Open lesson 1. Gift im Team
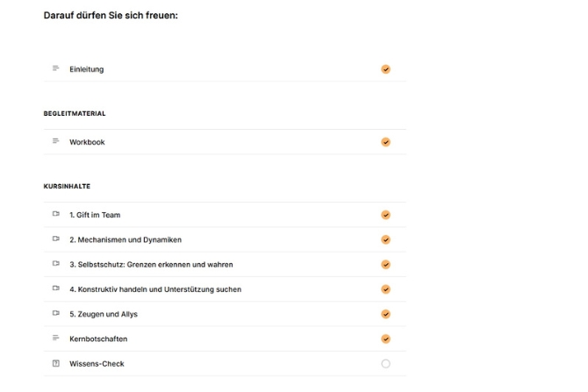The width and height of the screenshot is (588, 392). point(95,215)
